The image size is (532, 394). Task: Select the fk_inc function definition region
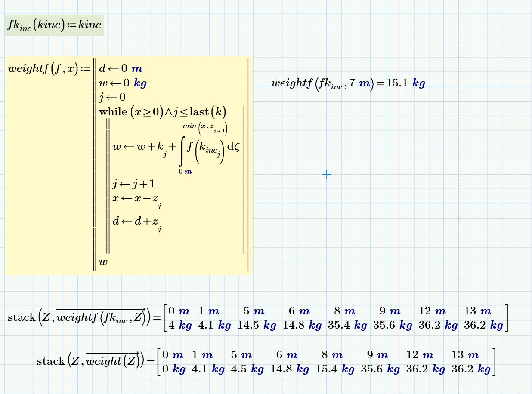click(x=54, y=25)
